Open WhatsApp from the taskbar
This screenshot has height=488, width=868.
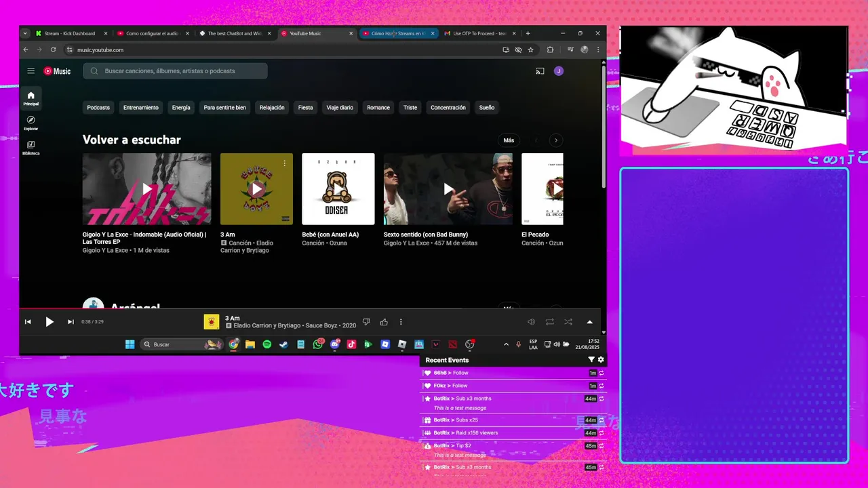[x=318, y=344]
